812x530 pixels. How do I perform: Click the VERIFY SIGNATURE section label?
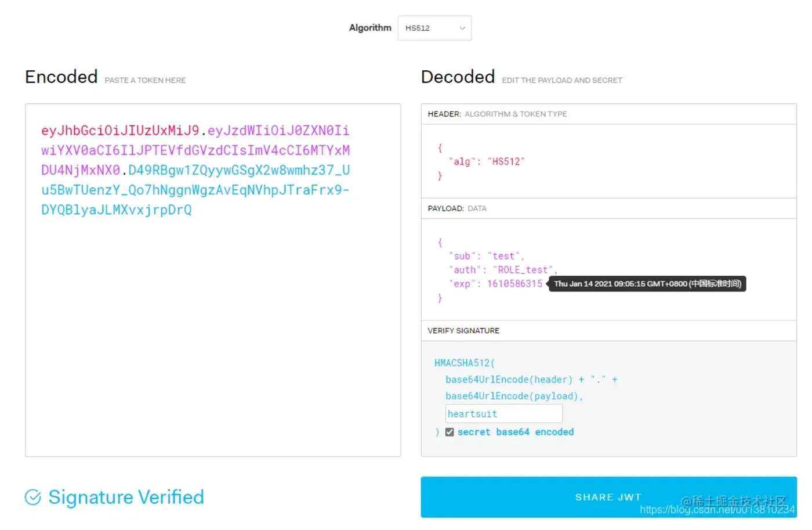pos(463,330)
